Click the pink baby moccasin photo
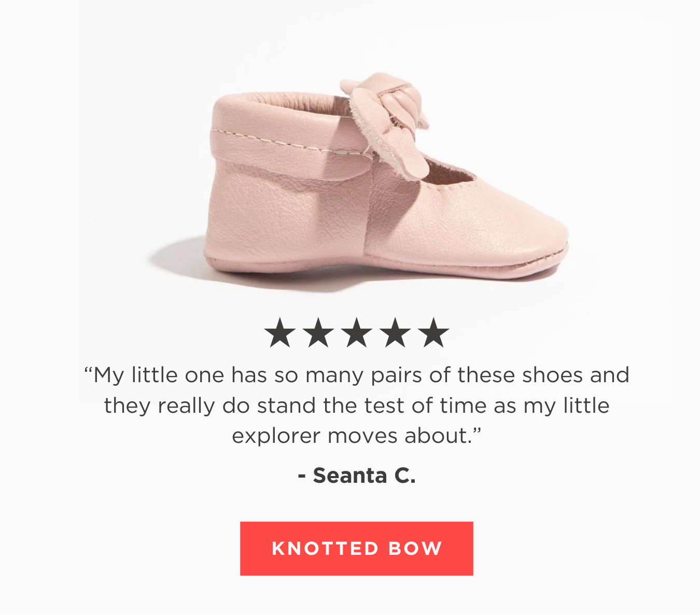This screenshot has width=700, height=615. tap(363, 181)
